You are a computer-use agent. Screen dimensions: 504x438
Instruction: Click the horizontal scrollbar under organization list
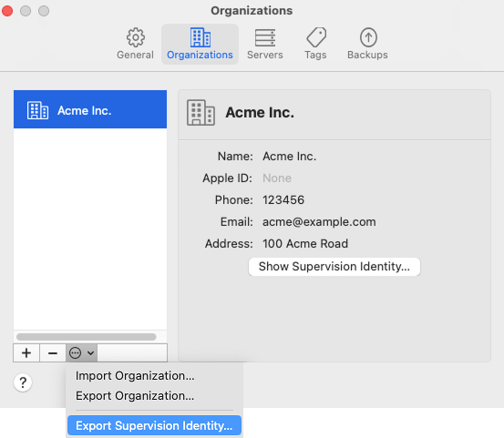click(x=87, y=337)
